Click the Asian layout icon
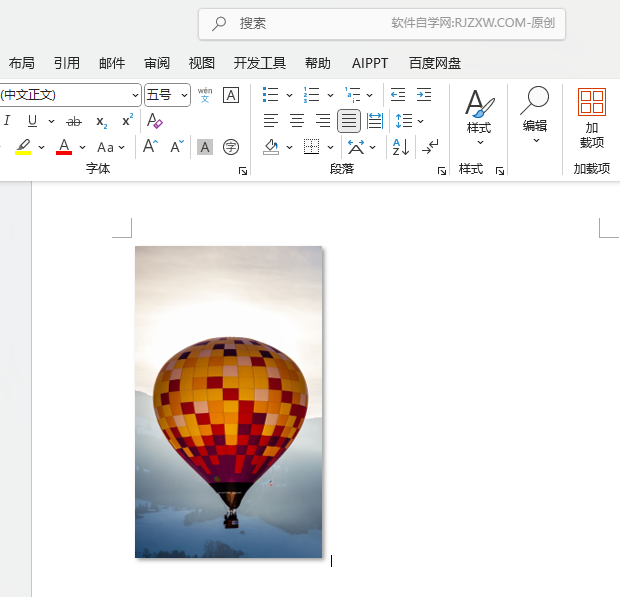 point(355,147)
